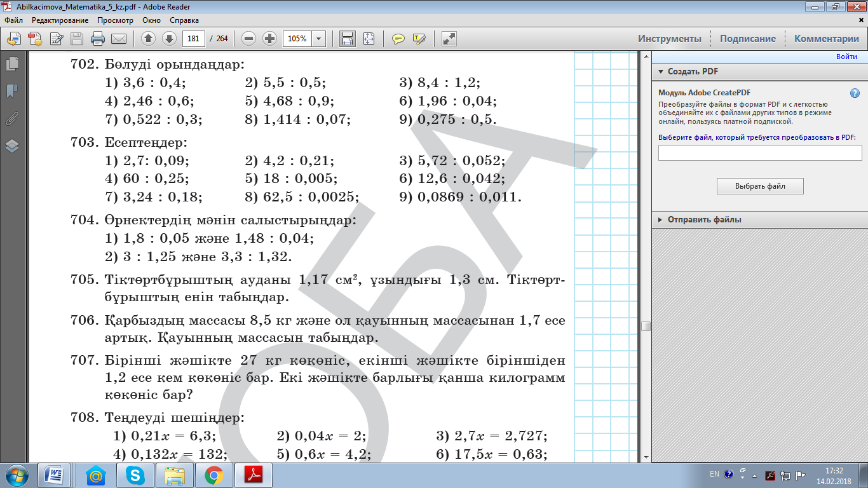Fit one full page in window icon
Viewport: 868px width, 488px height.
369,39
